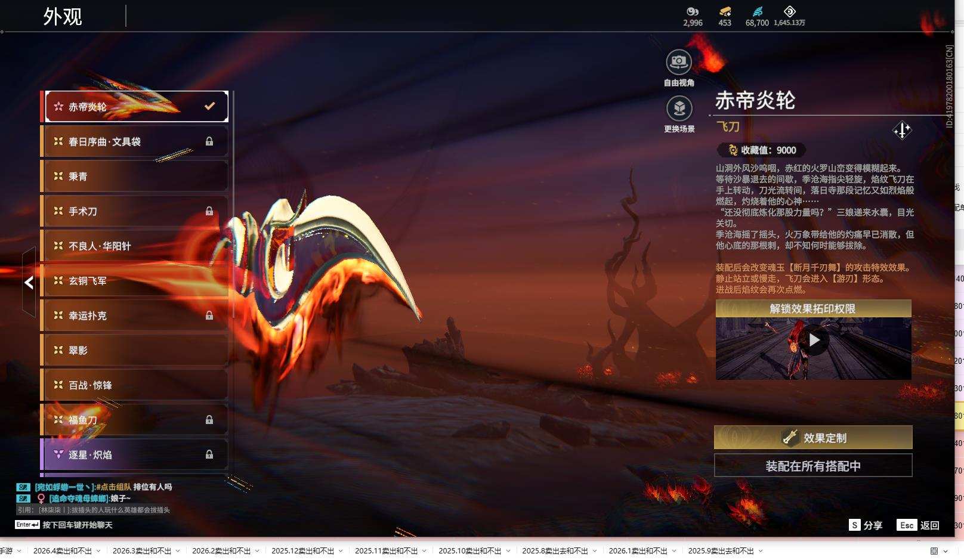Select the 秉青 skin entry

coord(135,177)
